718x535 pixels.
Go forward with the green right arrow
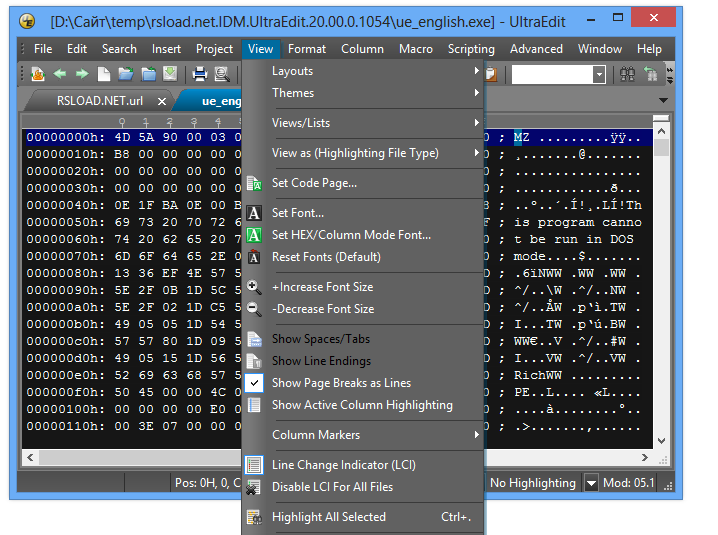click(82, 74)
